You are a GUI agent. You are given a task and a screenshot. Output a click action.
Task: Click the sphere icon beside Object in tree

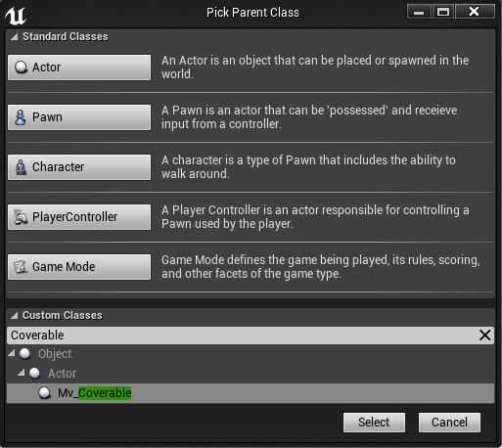pyautogui.click(x=24, y=353)
